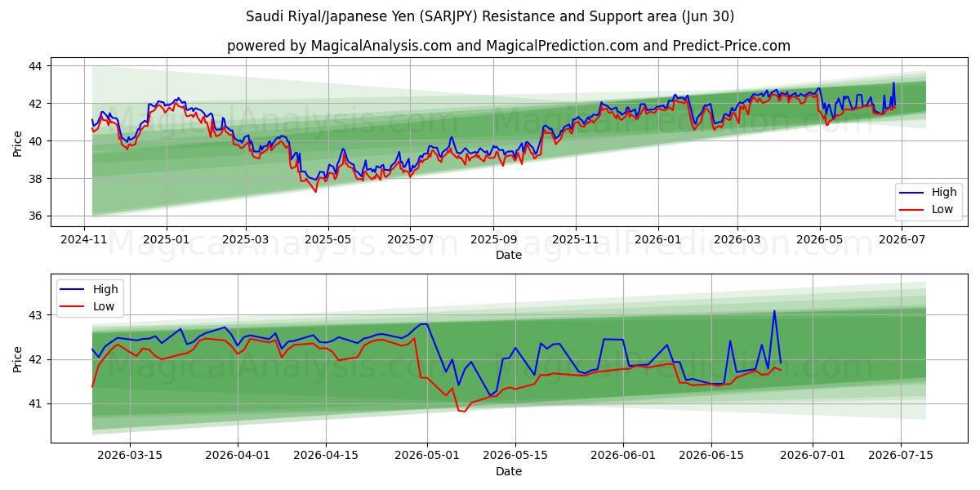Click 'High' in the lower chart legend

pos(105,289)
